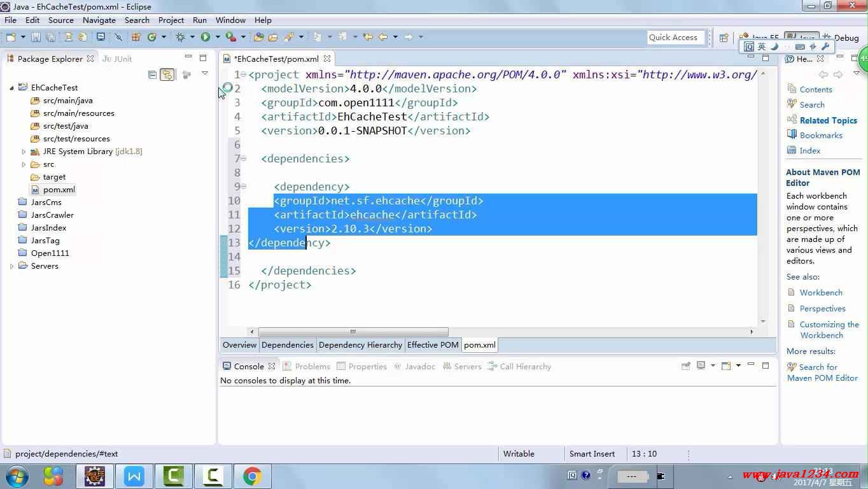Viewport: 868px width, 489px height.
Task: Open Index link in Help panel
Action: pos(810,150)
